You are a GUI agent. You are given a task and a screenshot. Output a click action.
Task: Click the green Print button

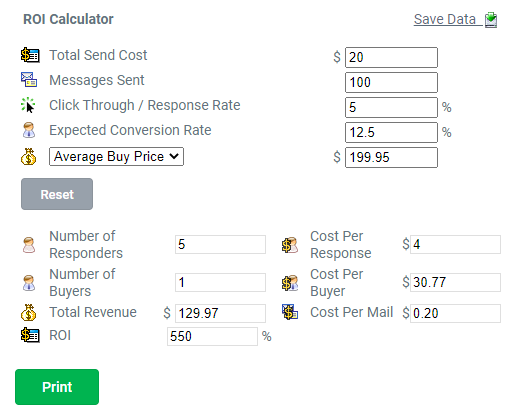(57, 387)
